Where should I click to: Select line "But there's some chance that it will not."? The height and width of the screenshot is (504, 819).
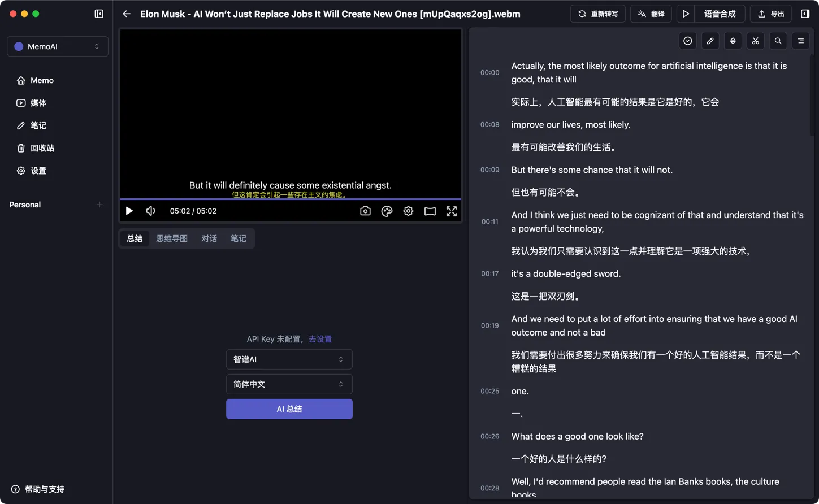point(592,170)
